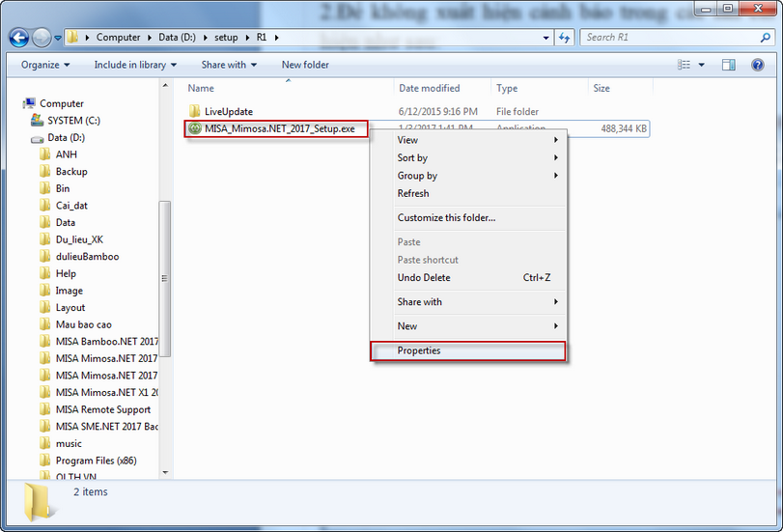Open the recent locations dropdown arrow
783x532 pixels.
[57, 38]
